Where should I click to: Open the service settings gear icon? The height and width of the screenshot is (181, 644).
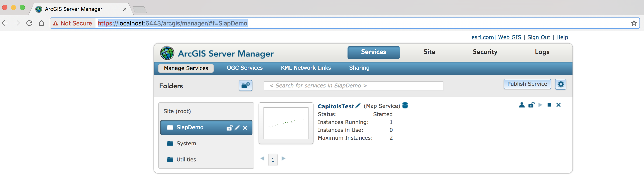pyautogui.click(x=561, y=84)
